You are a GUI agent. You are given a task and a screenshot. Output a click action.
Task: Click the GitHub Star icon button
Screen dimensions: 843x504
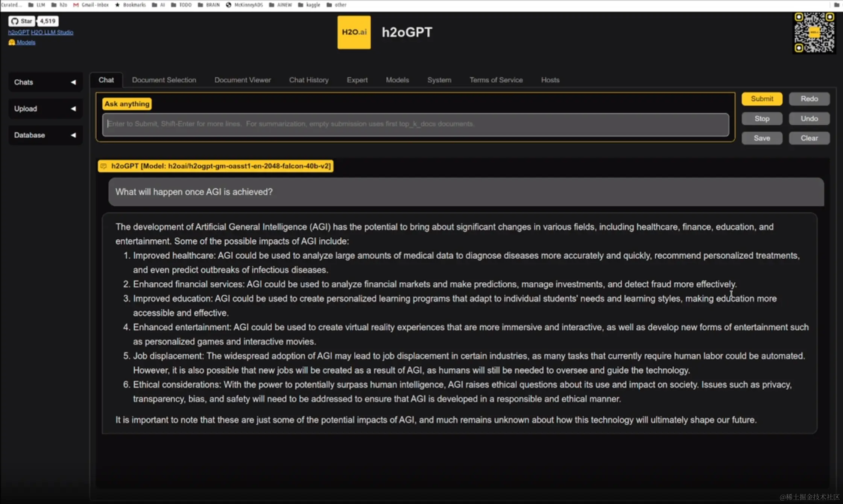[21, 21]
